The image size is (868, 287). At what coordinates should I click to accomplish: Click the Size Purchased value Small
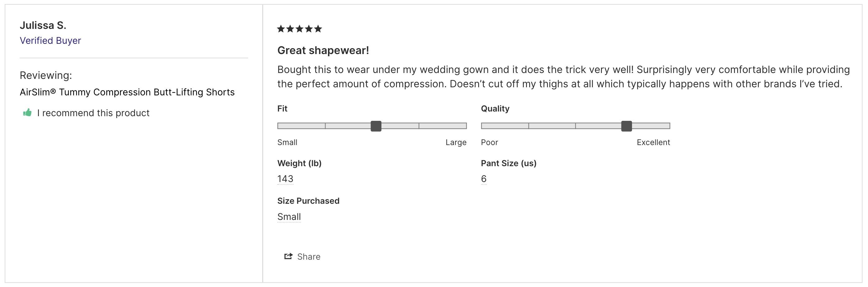pyautogui.click(x=289, y=217)
